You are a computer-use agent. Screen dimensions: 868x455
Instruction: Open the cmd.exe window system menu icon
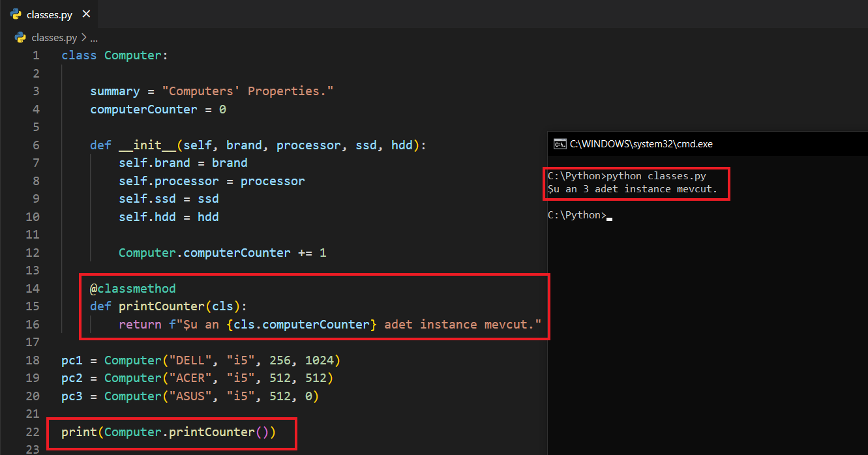pyautogui.click(x=559, y=144)
